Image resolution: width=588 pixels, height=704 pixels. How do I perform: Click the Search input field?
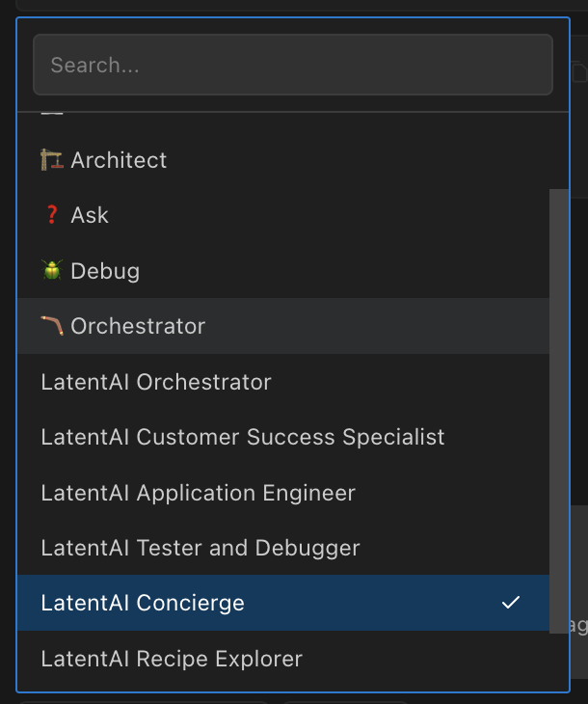pos(293,65)
